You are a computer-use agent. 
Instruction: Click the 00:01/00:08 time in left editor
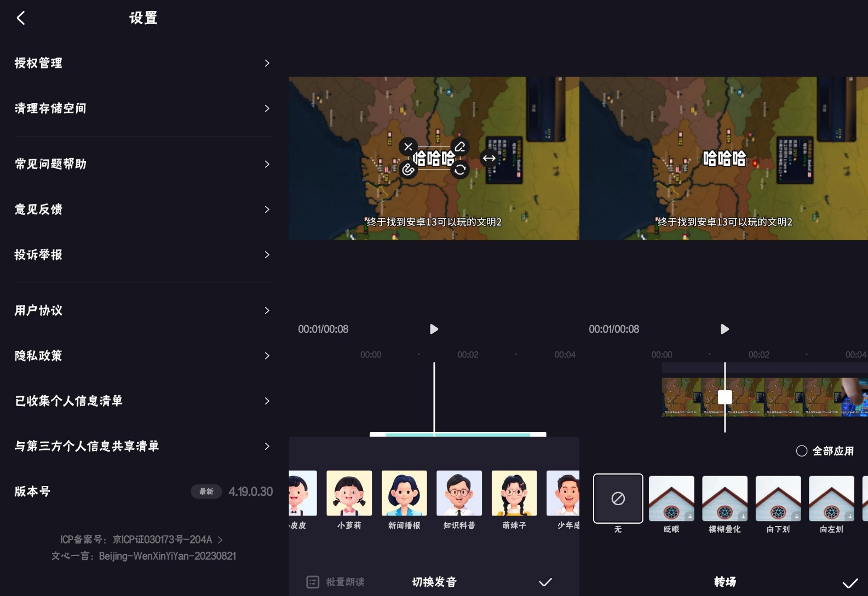click(x=323, y=329)
